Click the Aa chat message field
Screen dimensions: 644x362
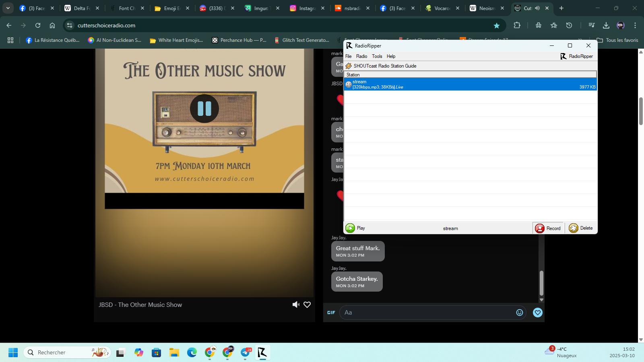(x=429, y=313)
